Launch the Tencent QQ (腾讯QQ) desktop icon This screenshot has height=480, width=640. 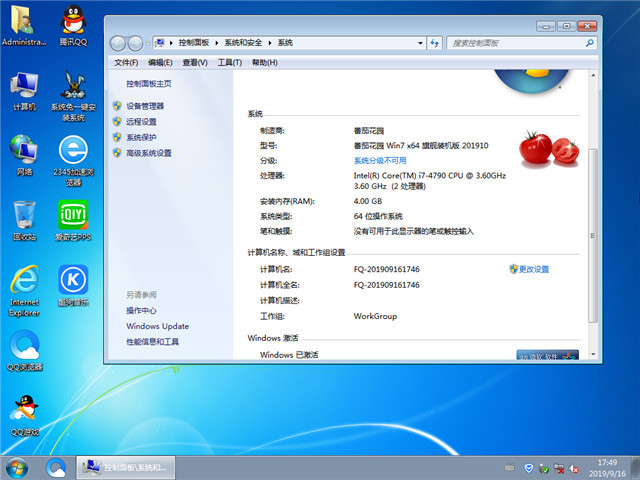[73, 24]
